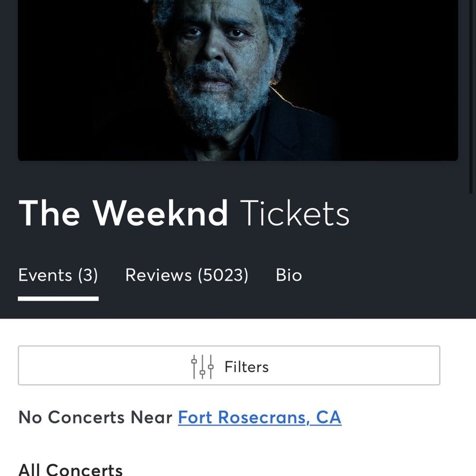Screen dimensions: 476x476
Task: Tap The Weeknd hero photo
Action: [238, 80]
